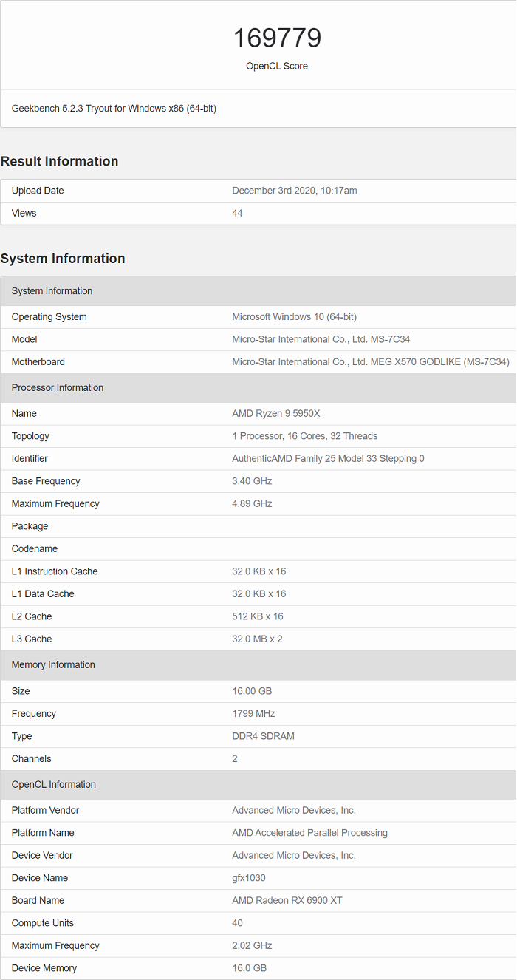Click the AMD Accelerated Parallel Processing platform name
The width and height of the screenshot is (517, 980).
point(309,833)
